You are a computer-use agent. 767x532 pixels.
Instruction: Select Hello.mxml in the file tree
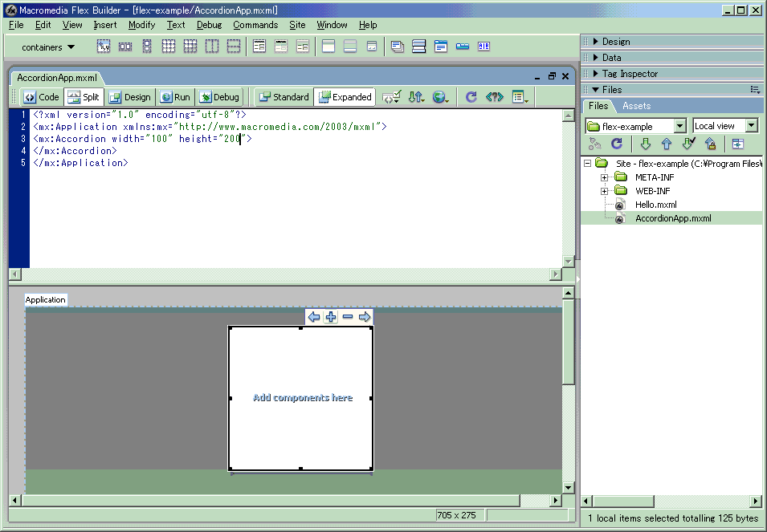pyautogui.click(x=656, y=205)
